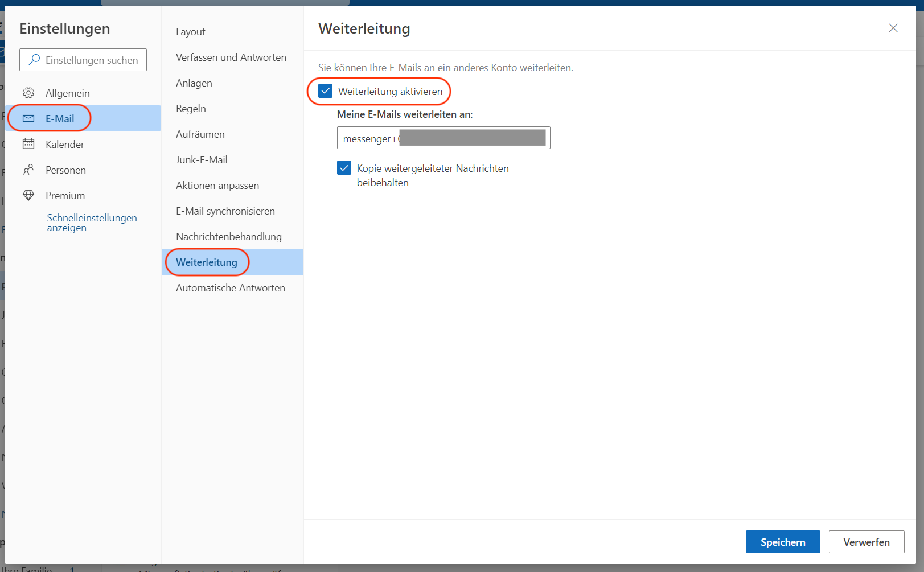
Task: Uncheck Weiterleitung aktivieren checkbox
Action: pyautogui.click(x=326, y=91)
